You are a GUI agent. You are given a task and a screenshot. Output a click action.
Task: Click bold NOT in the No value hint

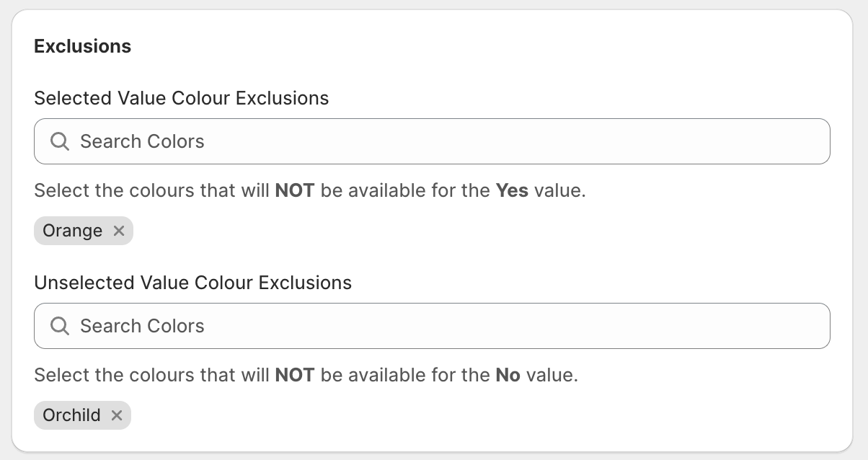[294, 376]
